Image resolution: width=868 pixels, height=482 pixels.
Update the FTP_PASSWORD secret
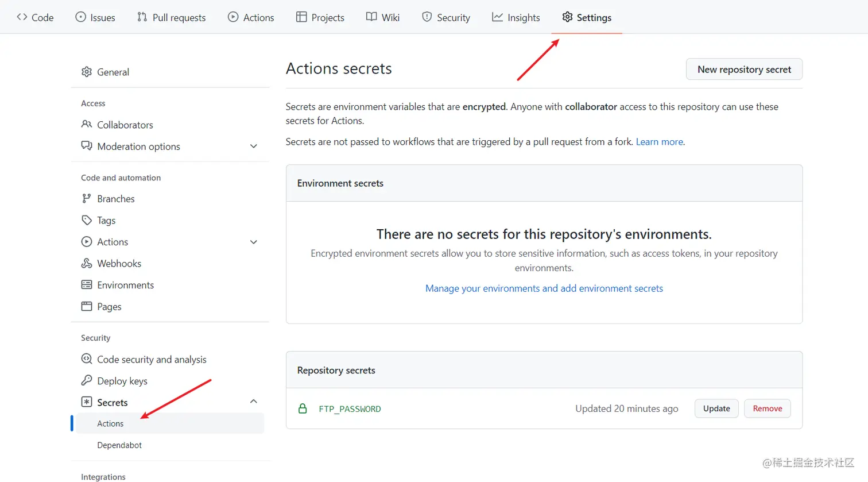pyautogui.click(x=716, y=408)
